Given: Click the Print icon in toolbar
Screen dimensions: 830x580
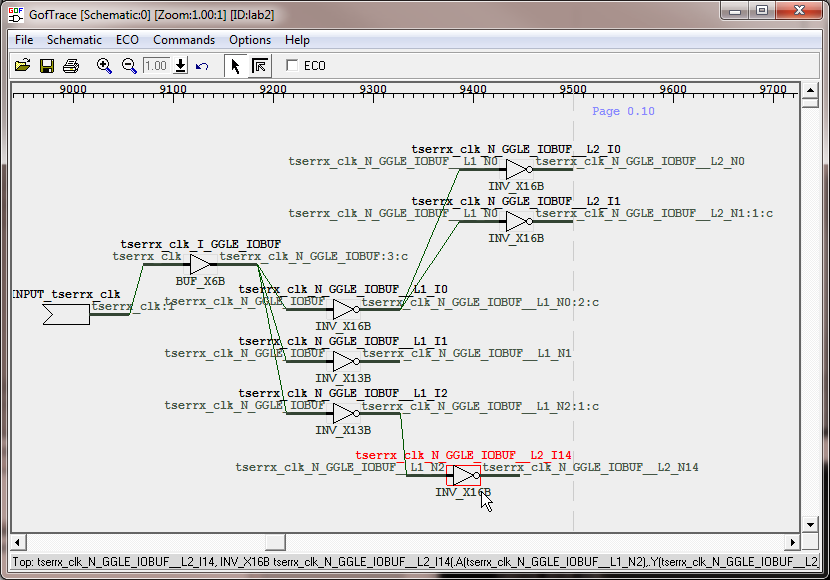Looking at the screenshot, I should pyautogui.click(x=71, y=66).
